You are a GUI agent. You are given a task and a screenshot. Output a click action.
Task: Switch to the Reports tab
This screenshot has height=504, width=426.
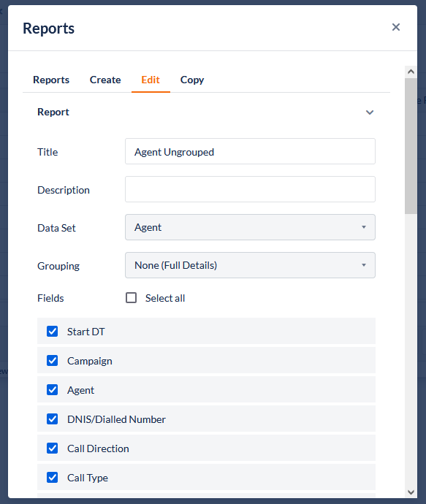pos(51,80)
